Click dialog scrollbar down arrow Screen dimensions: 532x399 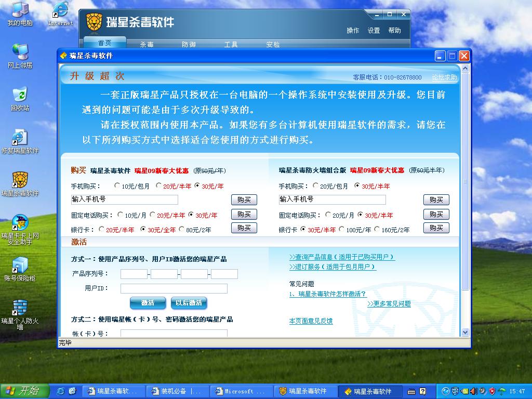click(x=465, y=332)
